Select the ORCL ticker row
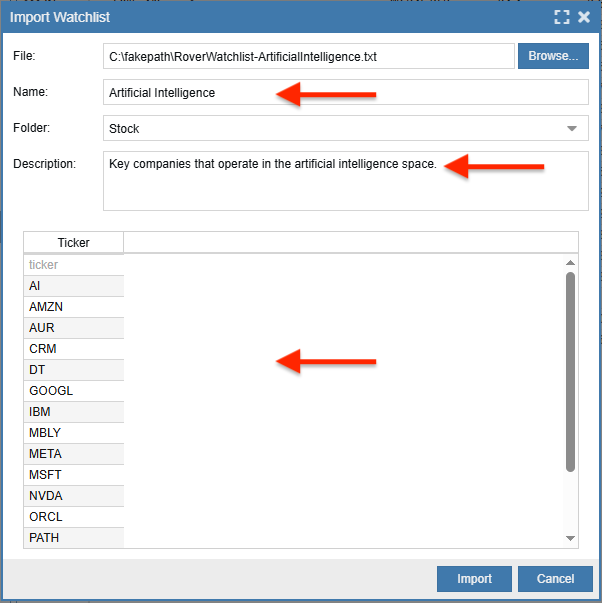Screen dimensions: 602x603 point(73,517)
